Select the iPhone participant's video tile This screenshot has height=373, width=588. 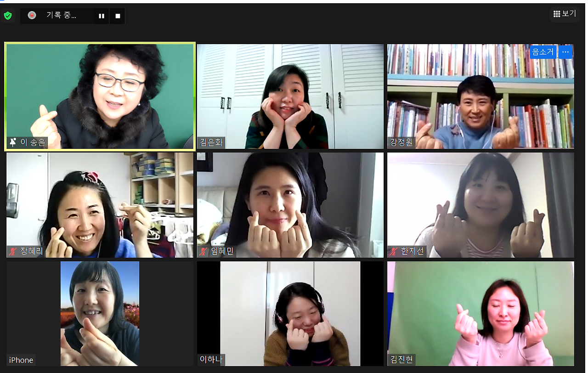click(100, 314)
